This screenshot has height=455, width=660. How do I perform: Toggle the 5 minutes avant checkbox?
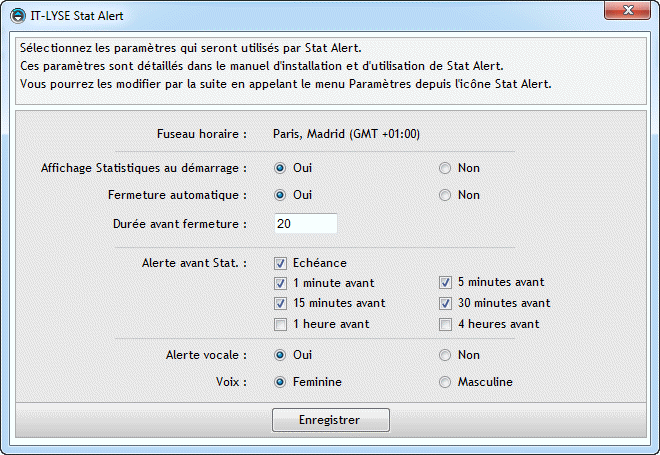(445, 282)
